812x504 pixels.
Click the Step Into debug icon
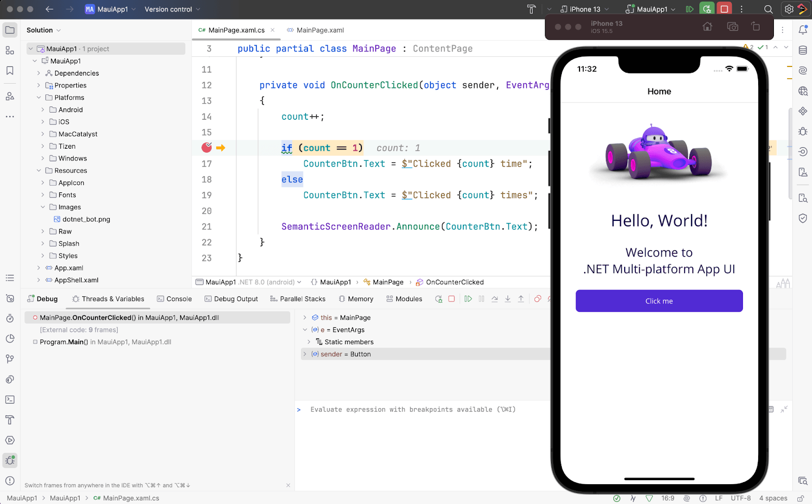point(507,299)
